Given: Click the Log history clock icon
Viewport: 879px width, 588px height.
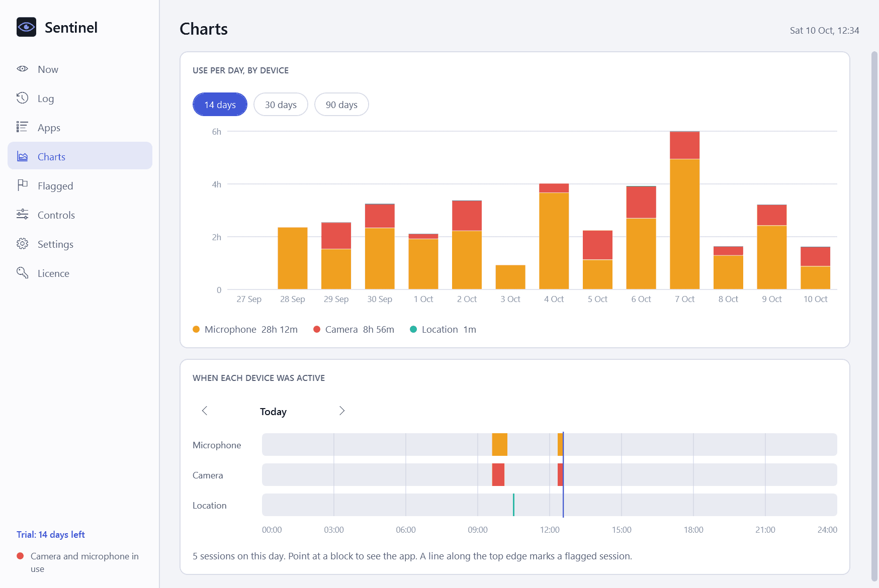Looking at the screenshot, I should coord(22,98).
